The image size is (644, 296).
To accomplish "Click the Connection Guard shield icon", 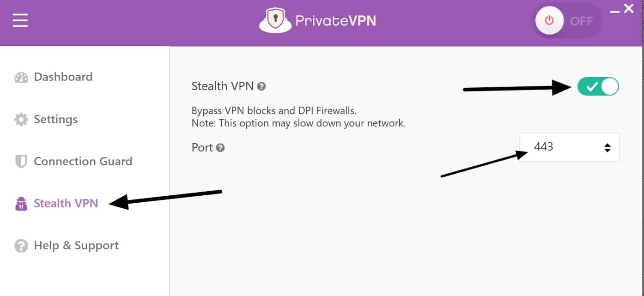I will pos(21,162).
